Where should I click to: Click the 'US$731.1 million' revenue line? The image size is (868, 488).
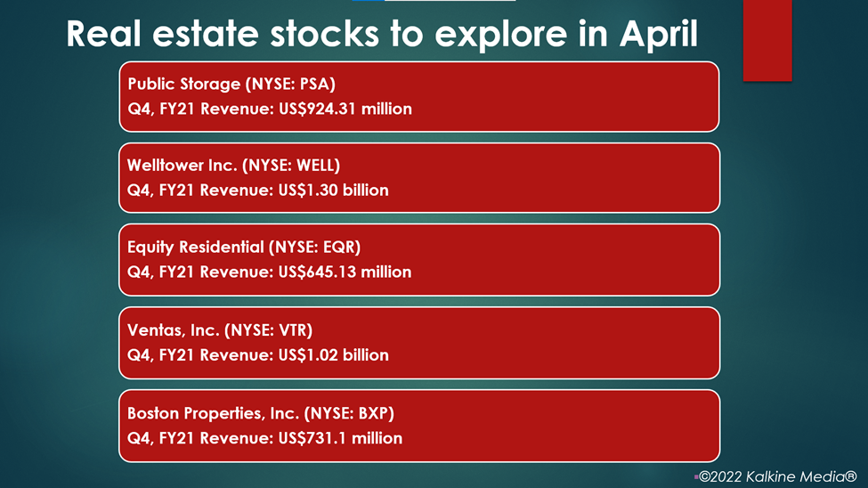coord(264,438)
